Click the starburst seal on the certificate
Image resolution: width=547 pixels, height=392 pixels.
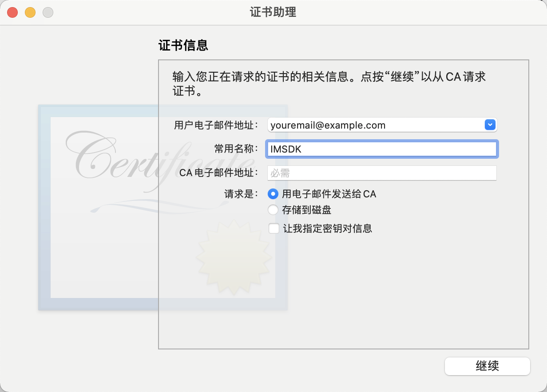(234, 257)
